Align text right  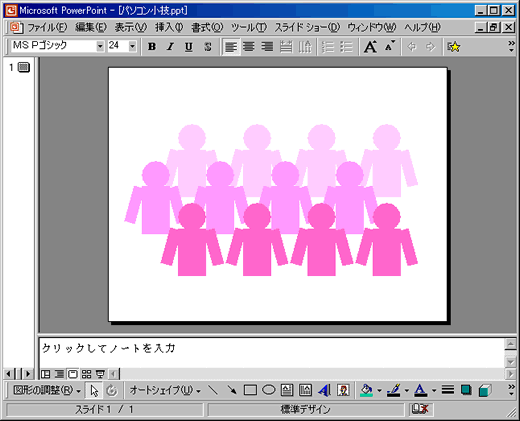[x=267, y=46]
